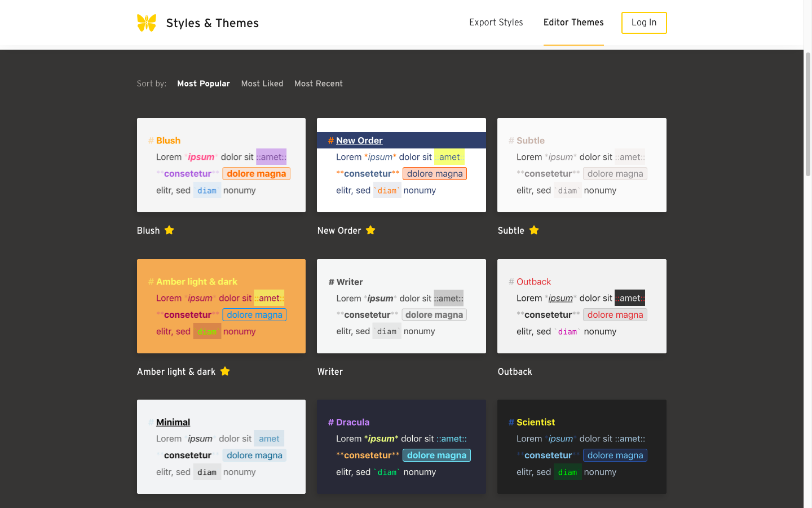Open the Blush theme preview thumbnail

pos(221,165)
